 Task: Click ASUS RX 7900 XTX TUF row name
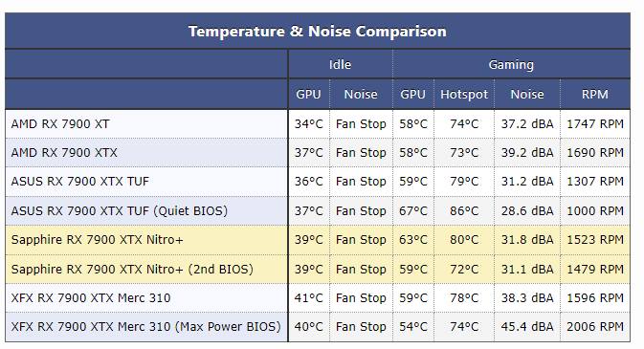[x=80, y=182]
